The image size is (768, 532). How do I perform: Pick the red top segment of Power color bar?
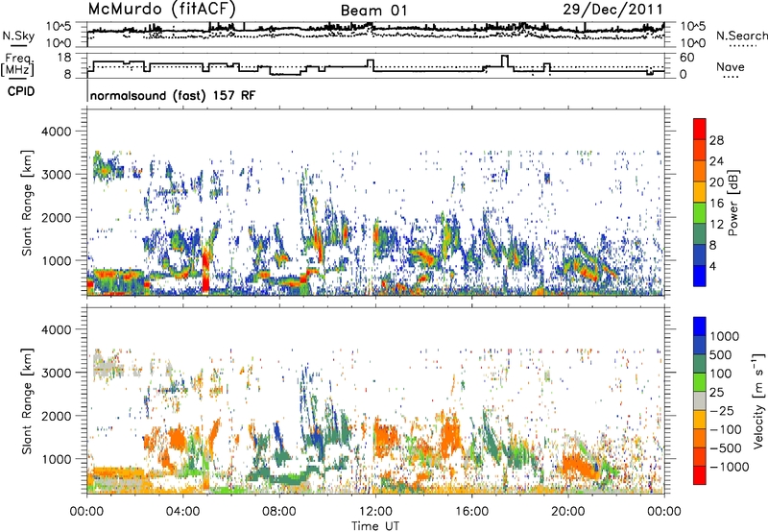700,129
